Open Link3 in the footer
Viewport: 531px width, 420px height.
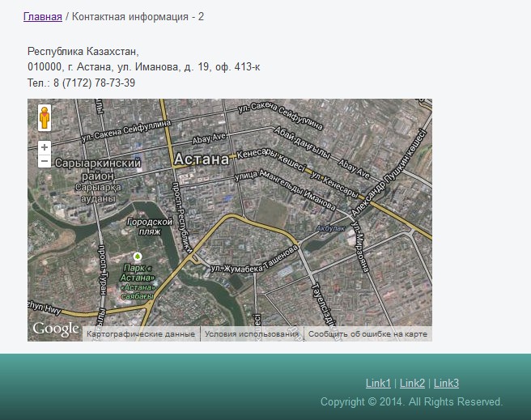(x=446, y=383)
